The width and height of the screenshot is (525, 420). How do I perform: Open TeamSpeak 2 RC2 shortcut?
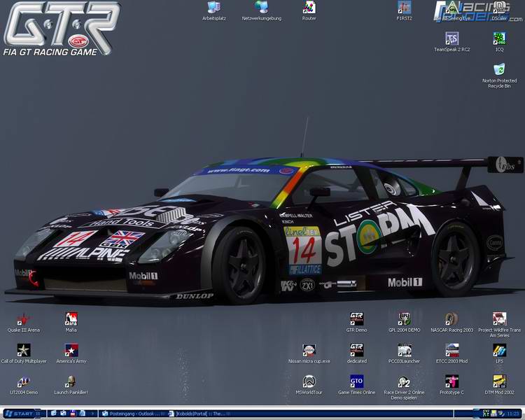[x=452, y=42]
